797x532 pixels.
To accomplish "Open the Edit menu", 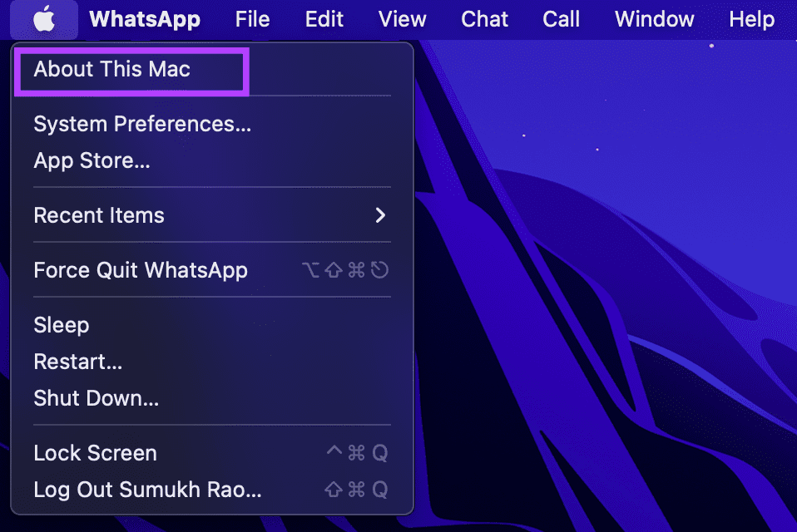I will point(324,19).
